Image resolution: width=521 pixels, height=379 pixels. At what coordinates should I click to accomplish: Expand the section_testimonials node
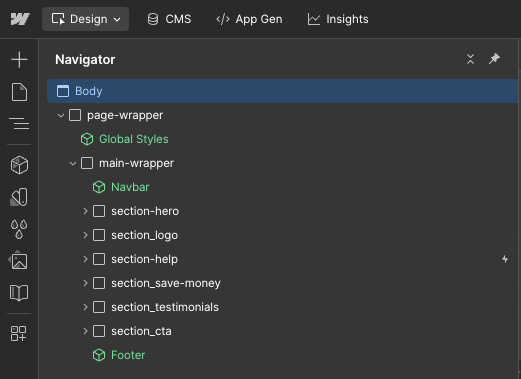85,307
